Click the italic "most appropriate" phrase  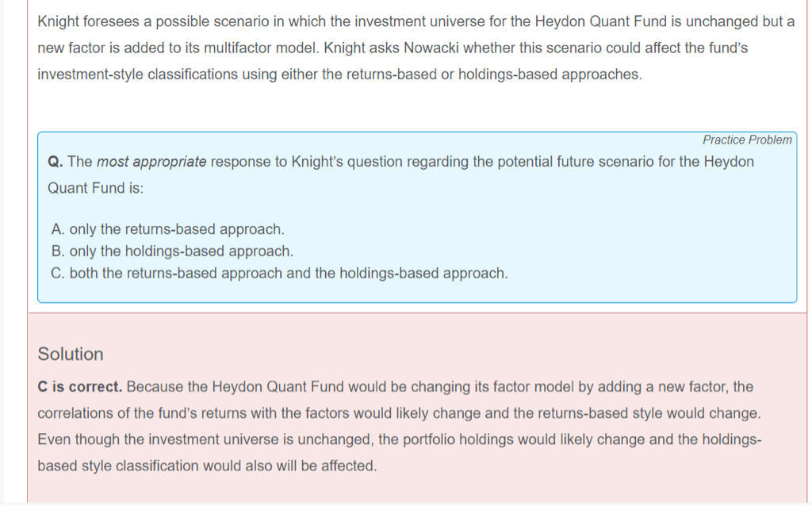pyautogui.click(x=151, y=162)
